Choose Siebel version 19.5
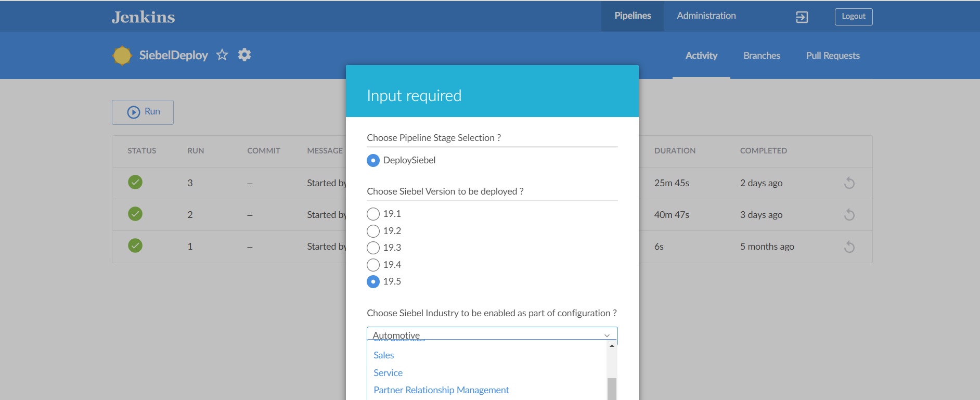The width and height of the screenshot is (980, 400). tap(373, 281)
